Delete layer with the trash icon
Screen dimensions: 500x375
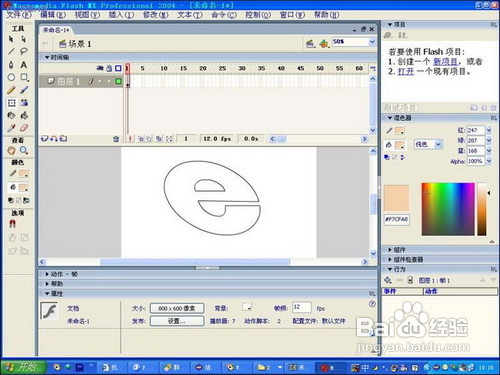[x=116, y=139]
